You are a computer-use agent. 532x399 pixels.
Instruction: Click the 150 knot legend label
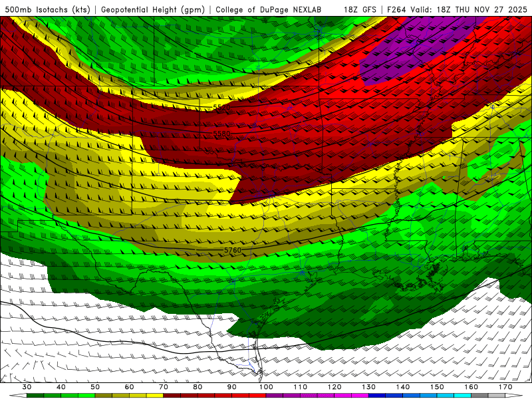click(437, 387)
